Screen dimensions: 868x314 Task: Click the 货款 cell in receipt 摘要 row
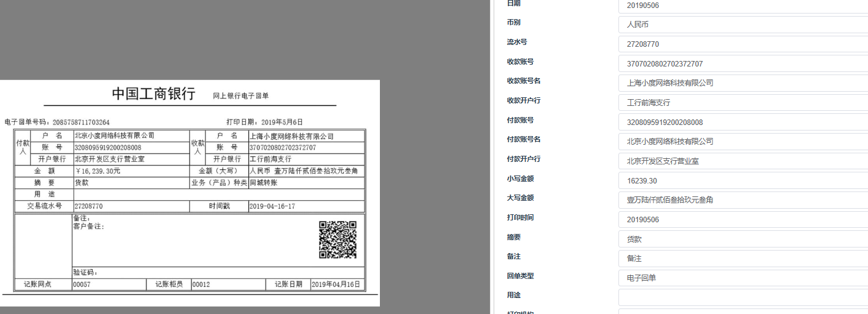pyautogui.click(x=82, y=183)
